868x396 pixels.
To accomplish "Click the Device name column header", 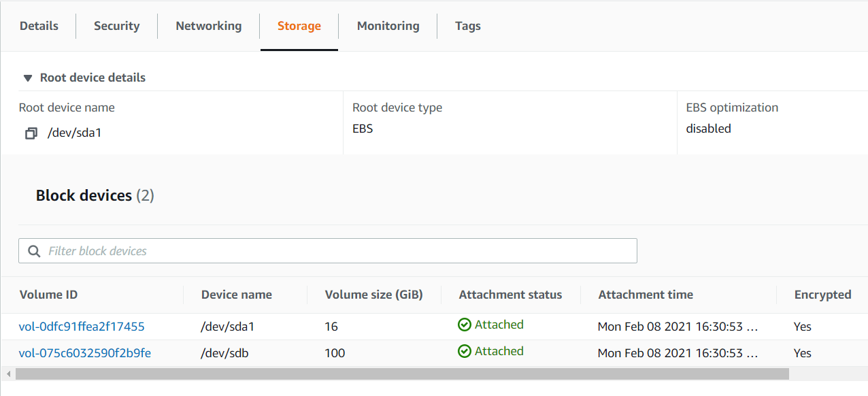I will tap(236, 295).
